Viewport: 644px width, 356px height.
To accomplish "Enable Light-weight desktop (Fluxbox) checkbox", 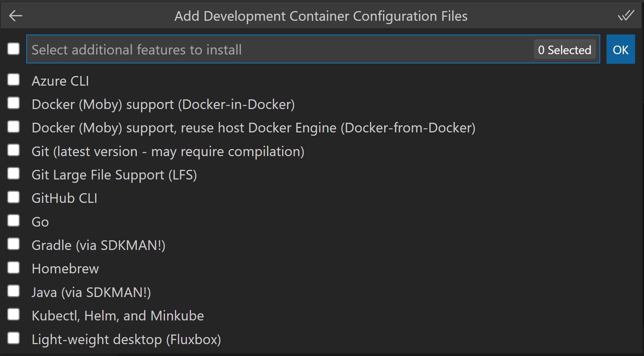I will [x=14, y=338].
